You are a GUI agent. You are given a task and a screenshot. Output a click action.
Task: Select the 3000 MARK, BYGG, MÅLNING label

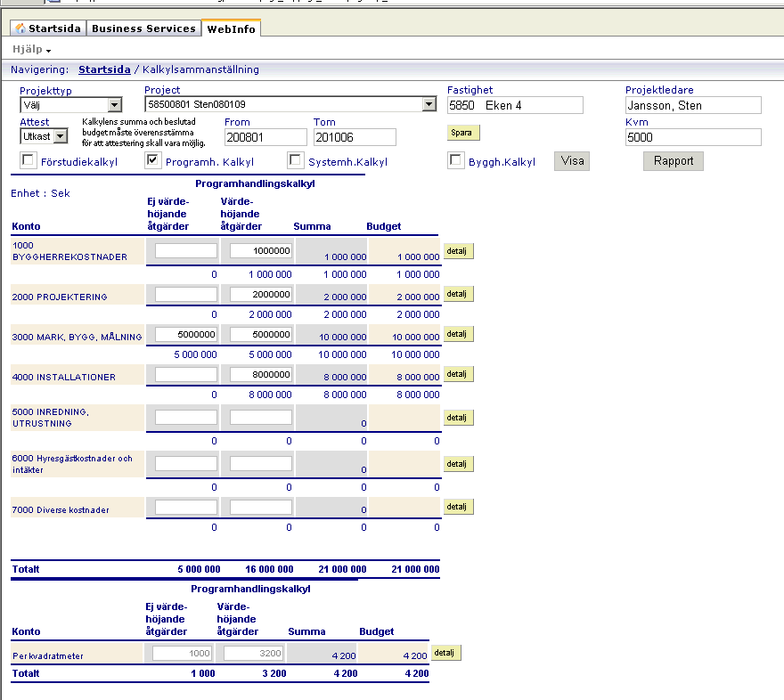point(77,337)
